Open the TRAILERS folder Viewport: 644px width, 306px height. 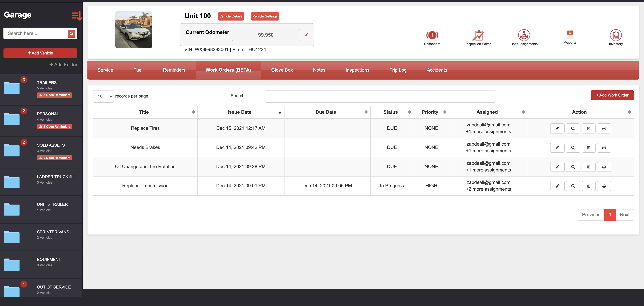pos(47,83)
